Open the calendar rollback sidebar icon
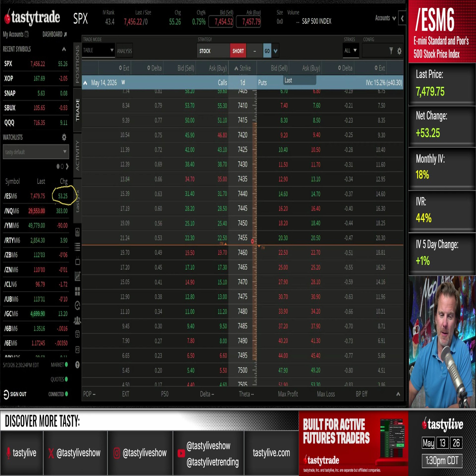476x476 pixels. click(x=77, y=334)
